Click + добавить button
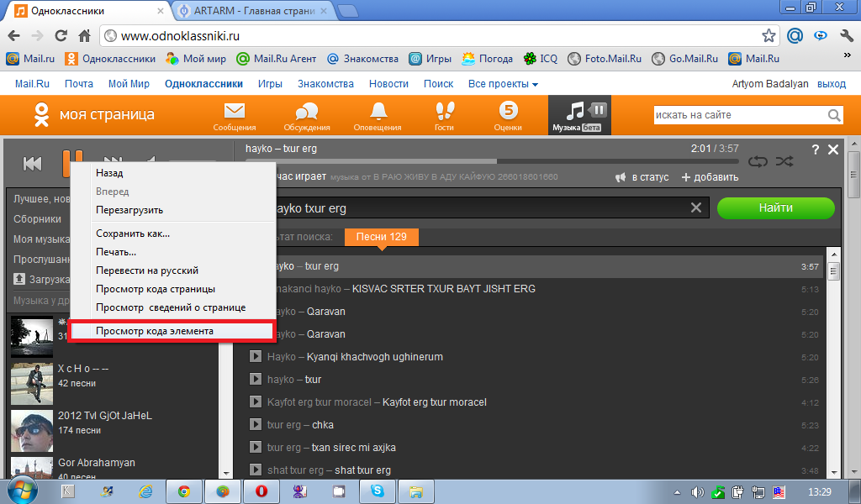Screen dimensions: 861x504 click(710, 177)
